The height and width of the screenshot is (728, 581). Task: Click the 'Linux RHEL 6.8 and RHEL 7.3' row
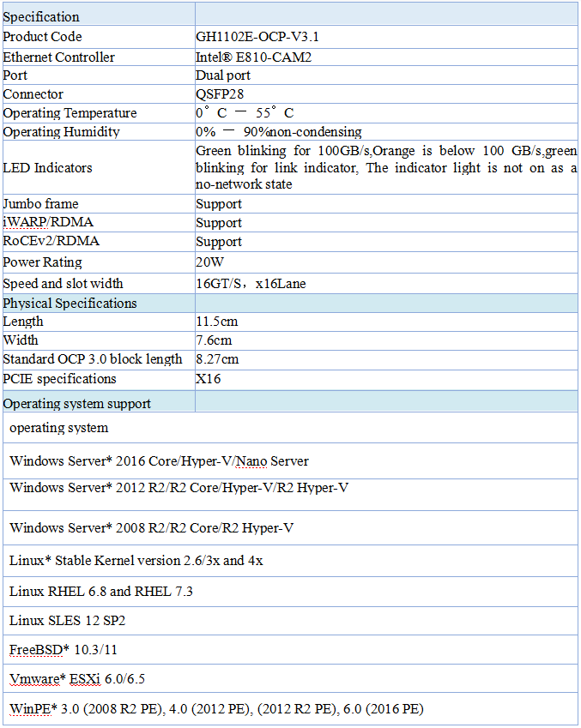(x=101, y=592)
